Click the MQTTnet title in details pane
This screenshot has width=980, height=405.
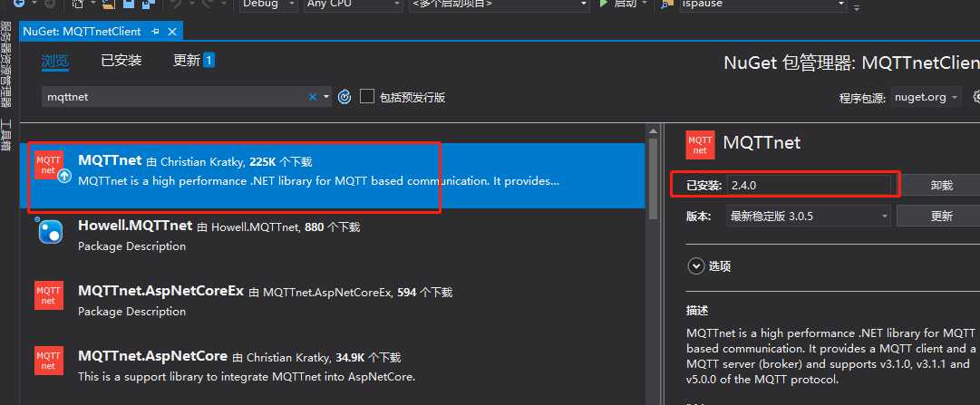point(762,142)
